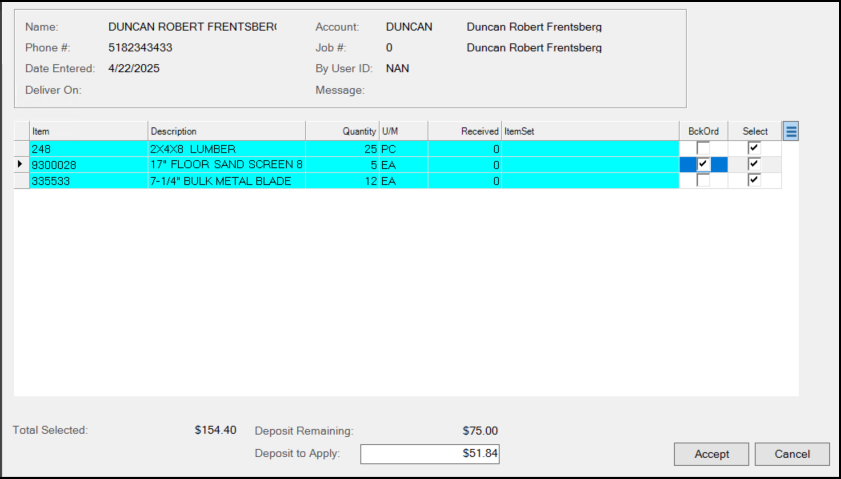Click the U/M column header

pos(403,131)
